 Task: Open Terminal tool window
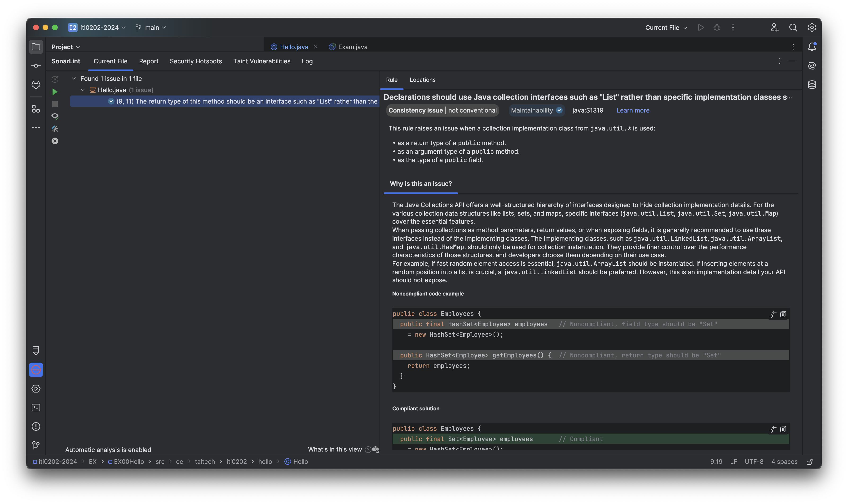click(36, 408)
